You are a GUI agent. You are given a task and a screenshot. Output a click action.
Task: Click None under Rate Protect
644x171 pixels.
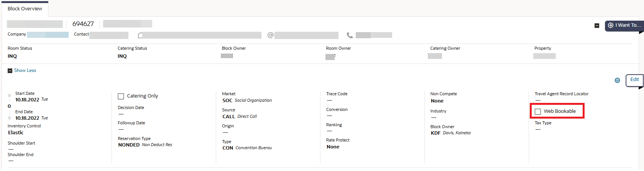[x=333, y=147]
